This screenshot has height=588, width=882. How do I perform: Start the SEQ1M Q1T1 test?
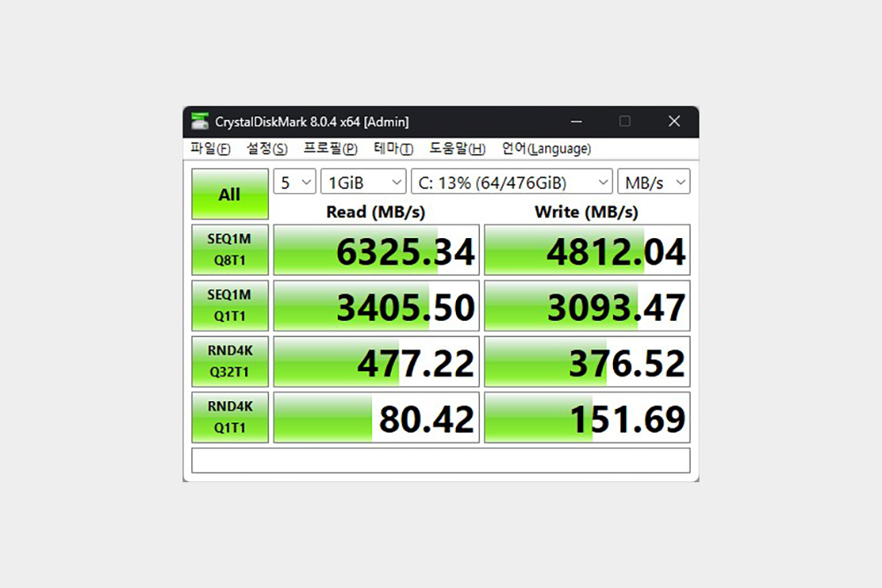tap(230, 305)
